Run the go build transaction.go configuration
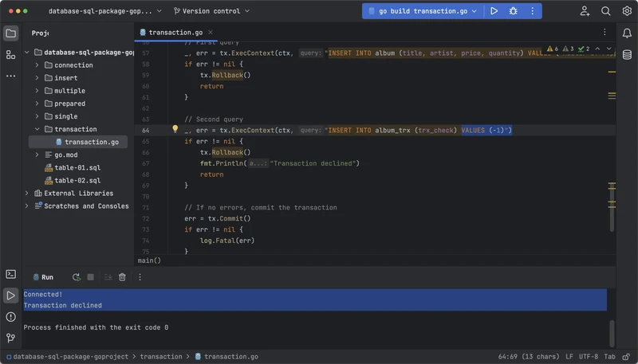This screenshot has width=638, height=364. pyautogui.click(x=494, y=11)
